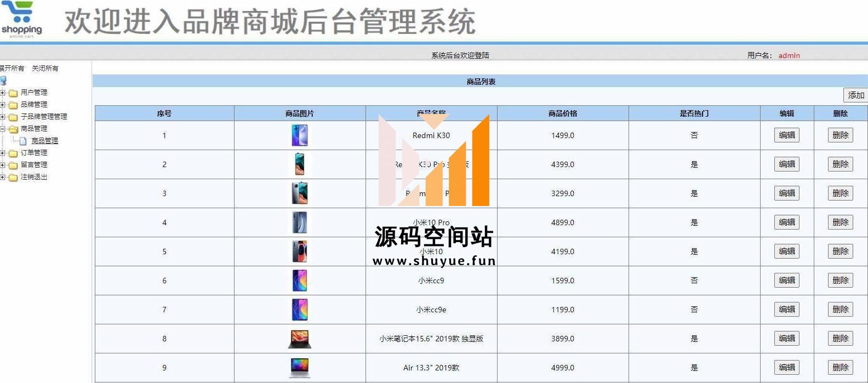This screenshot has height=383, width=868.
Task: Click the 商品价格 column header
Action: pos(563,113)
